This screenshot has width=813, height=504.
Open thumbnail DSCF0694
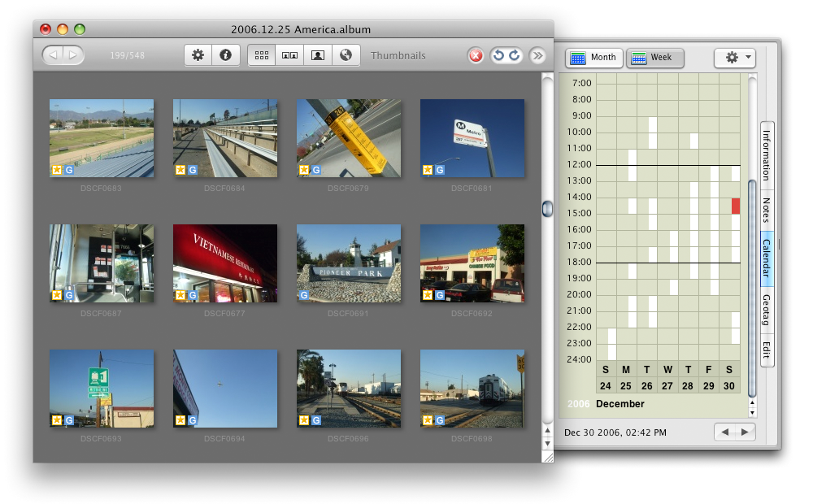[x=225, y=389]
